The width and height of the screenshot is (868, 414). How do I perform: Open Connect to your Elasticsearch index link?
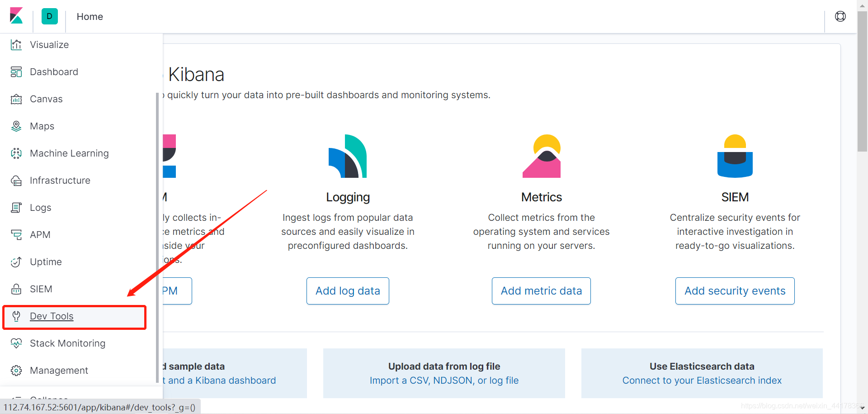702,381
